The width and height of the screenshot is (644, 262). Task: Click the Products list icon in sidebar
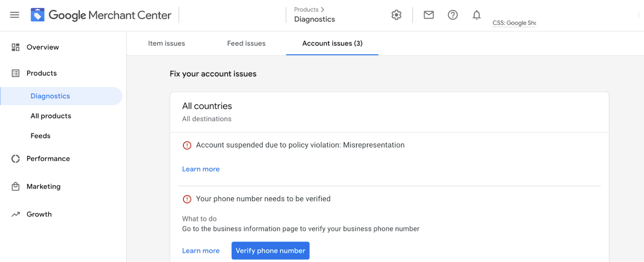point(16,73)
